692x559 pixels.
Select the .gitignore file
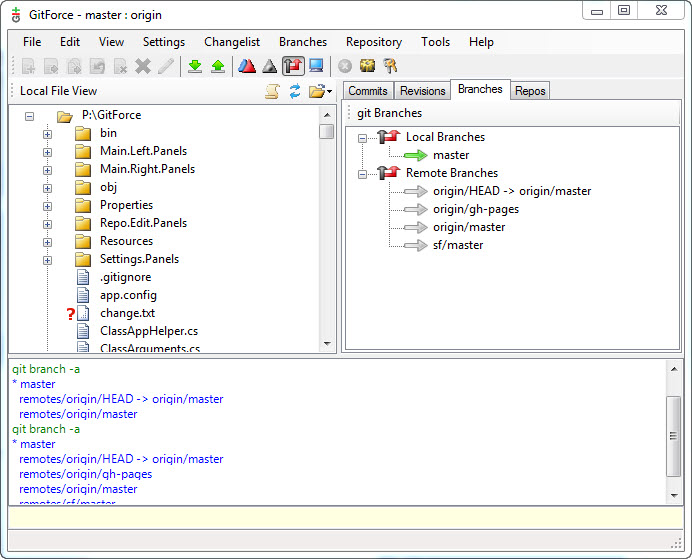(x=126, y=277)
